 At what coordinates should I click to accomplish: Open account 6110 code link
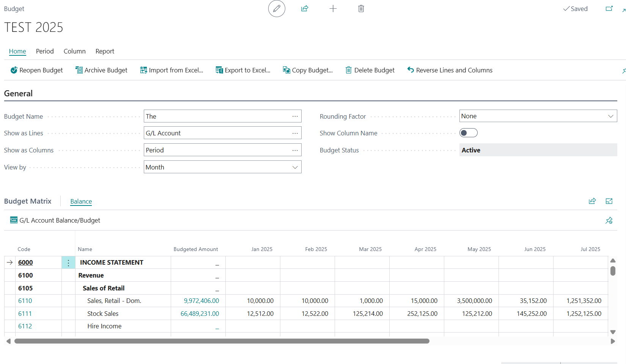(x=25, y=301)
